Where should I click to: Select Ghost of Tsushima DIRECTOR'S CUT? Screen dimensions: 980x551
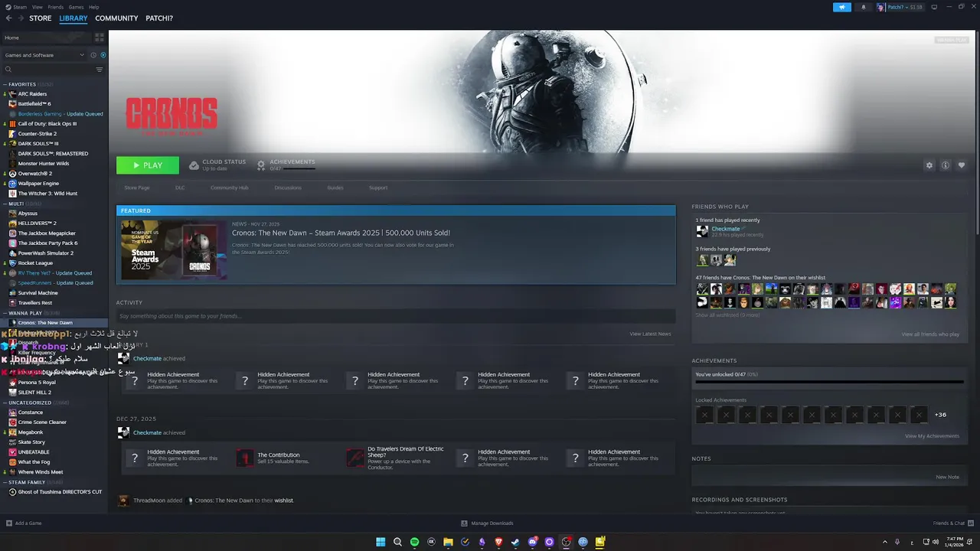pyautogui.click(x=60, y=492)
